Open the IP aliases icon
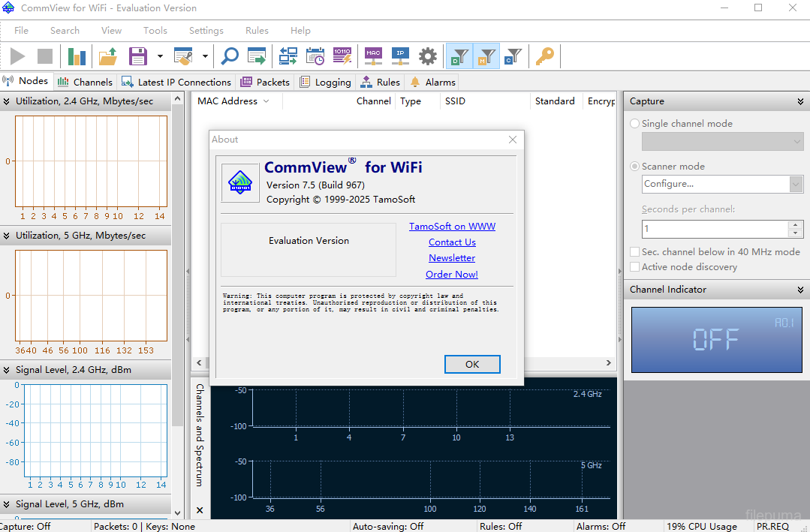The image size is (810, 532). pyautogui.click(x=401, y=56)
